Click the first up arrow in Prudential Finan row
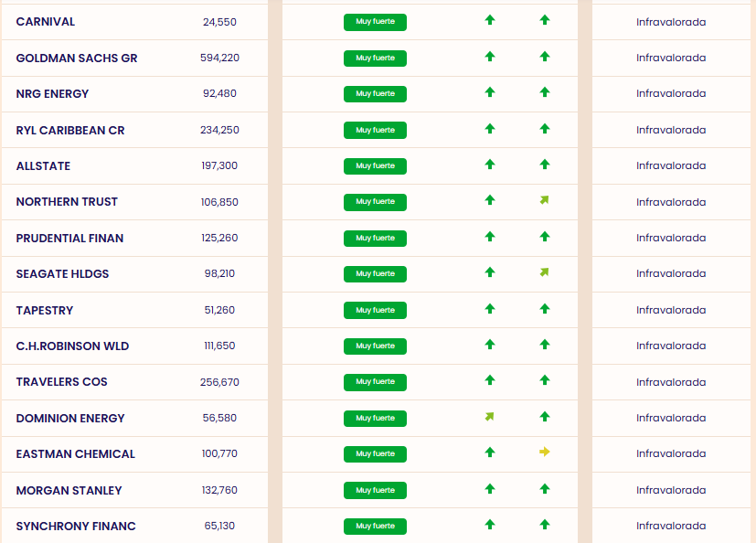 (x=490, y=237)
